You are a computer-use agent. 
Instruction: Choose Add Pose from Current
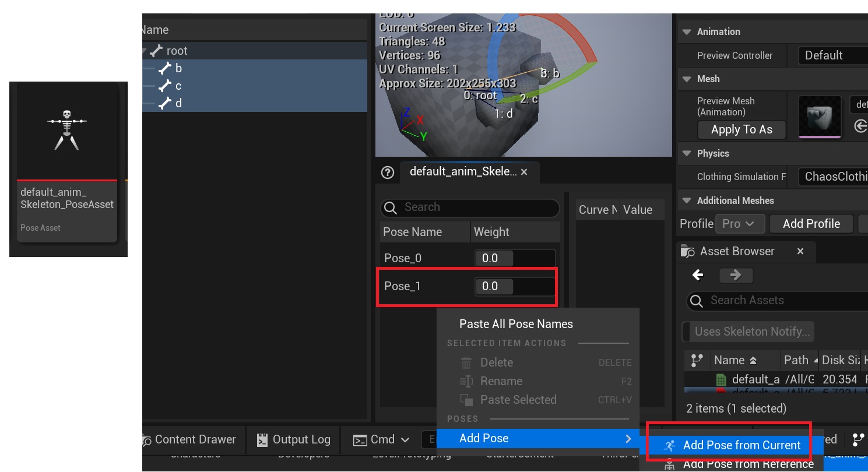coord(732,445)
